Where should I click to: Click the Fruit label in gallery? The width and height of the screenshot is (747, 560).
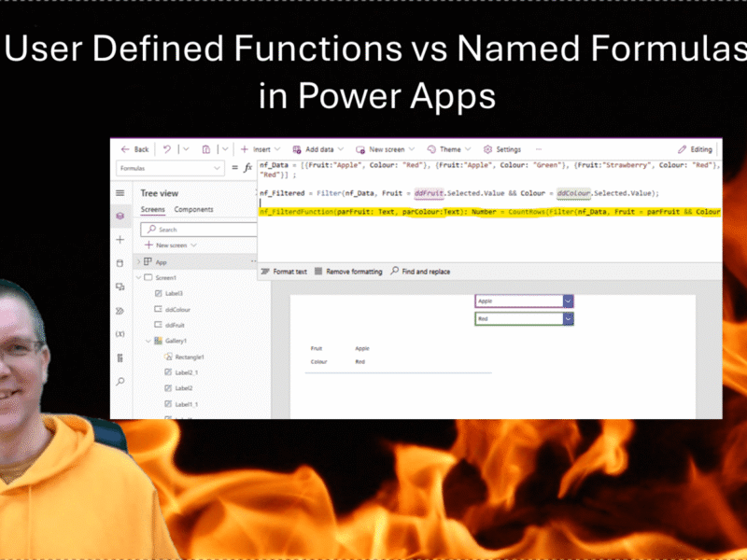click(x=317, y=348)
